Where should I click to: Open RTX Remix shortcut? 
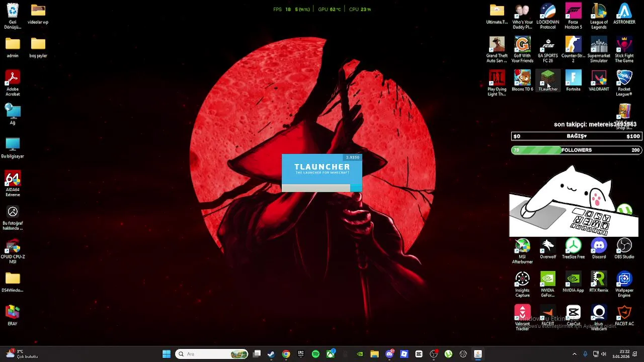point(599,282)
